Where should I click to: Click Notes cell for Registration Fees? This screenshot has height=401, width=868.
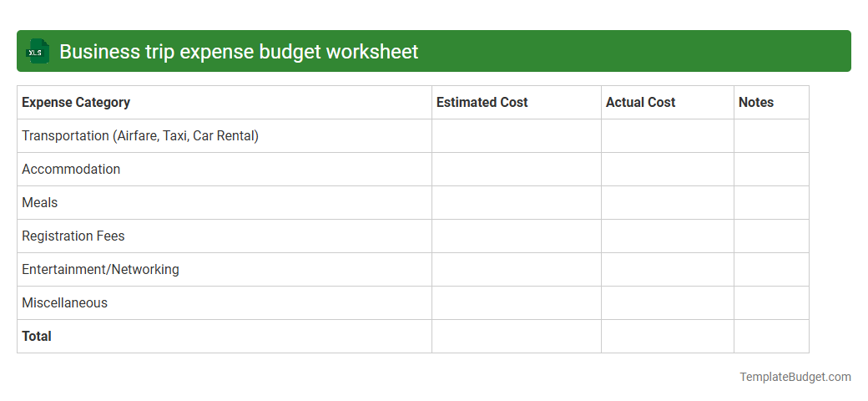click(x=772, y=236)
